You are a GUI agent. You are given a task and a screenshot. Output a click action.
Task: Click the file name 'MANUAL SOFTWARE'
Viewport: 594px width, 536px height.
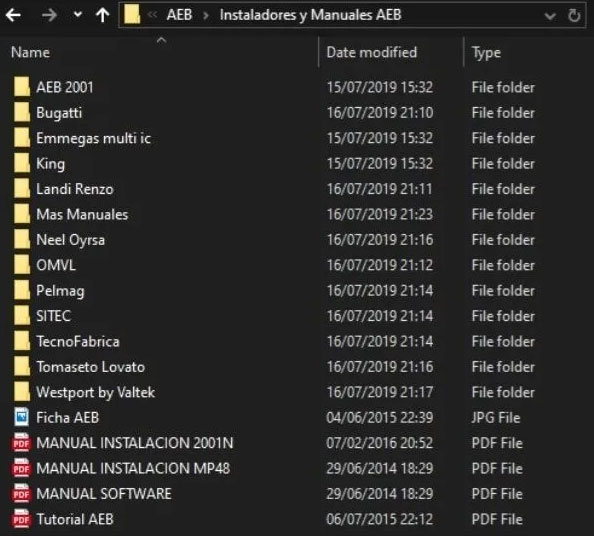104,494
